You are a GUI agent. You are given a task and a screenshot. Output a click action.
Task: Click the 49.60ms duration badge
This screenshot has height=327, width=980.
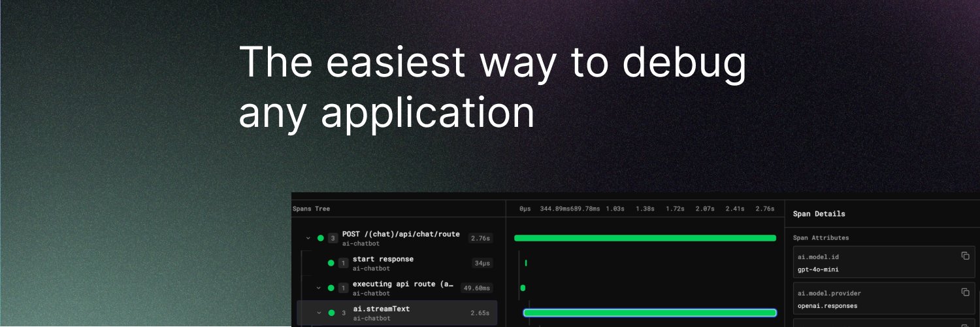pos(476,288)
